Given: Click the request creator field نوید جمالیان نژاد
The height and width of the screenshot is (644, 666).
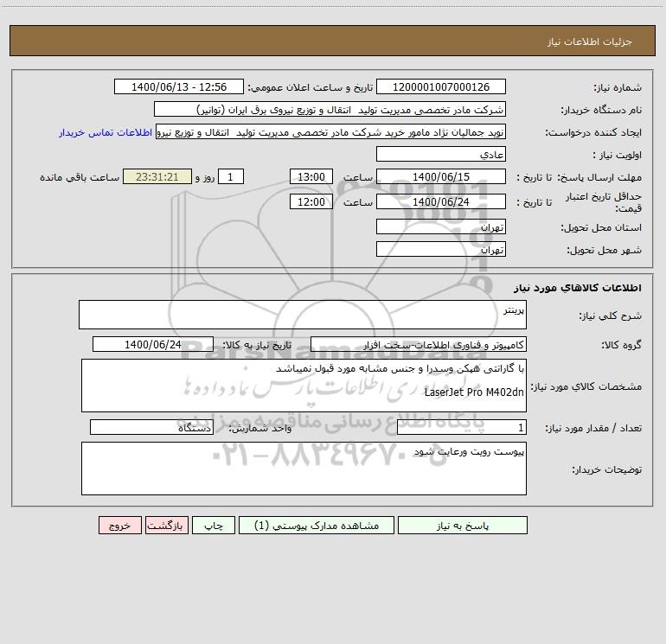Looking at the screenshot, I should point(331,132).
